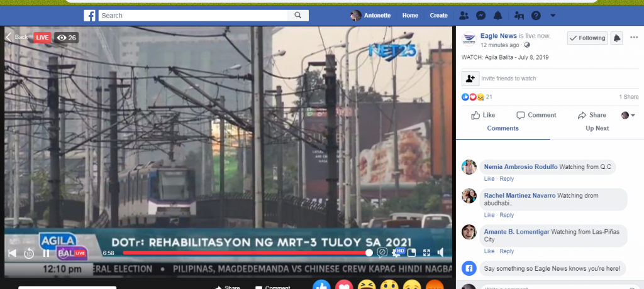
Task: Open the Friend Requests icon
Action: [x=464, y=16]
